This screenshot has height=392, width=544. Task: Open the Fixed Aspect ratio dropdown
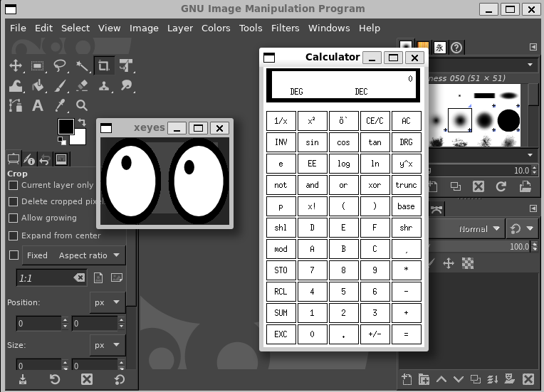tap(73, 255)
